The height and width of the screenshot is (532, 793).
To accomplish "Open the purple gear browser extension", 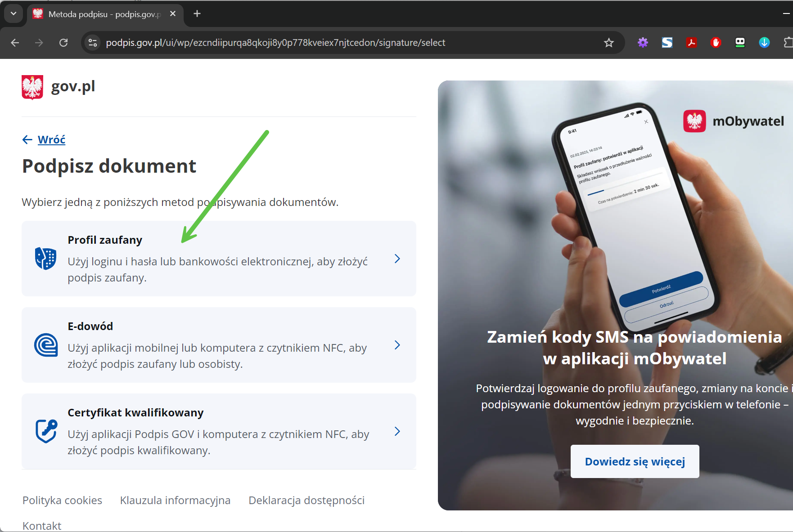I will coord(643,43).
